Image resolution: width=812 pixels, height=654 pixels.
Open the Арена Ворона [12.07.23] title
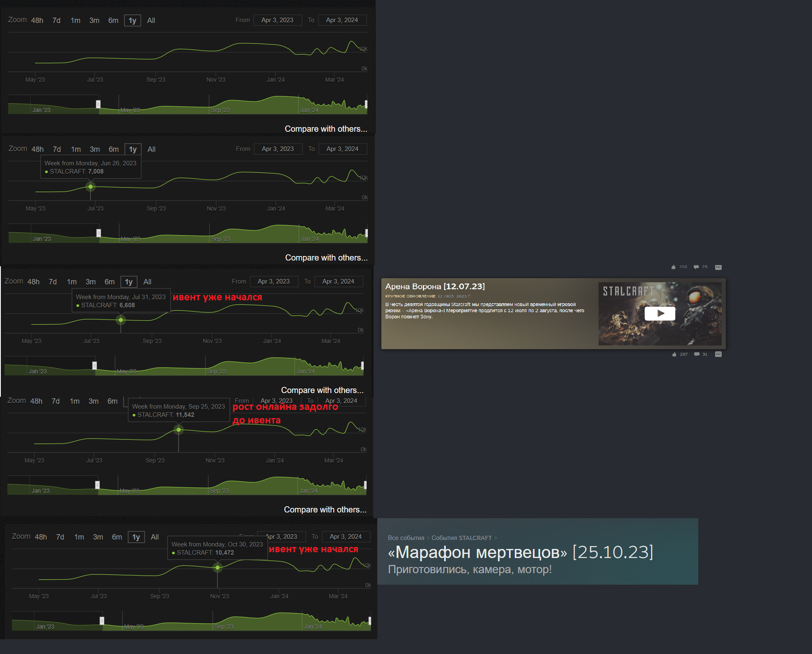point(435,286)
